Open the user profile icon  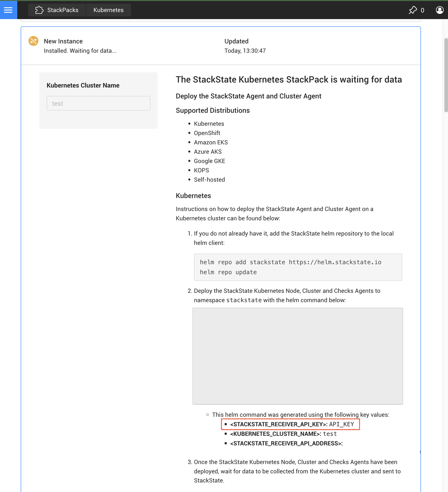tap(439, 10)
